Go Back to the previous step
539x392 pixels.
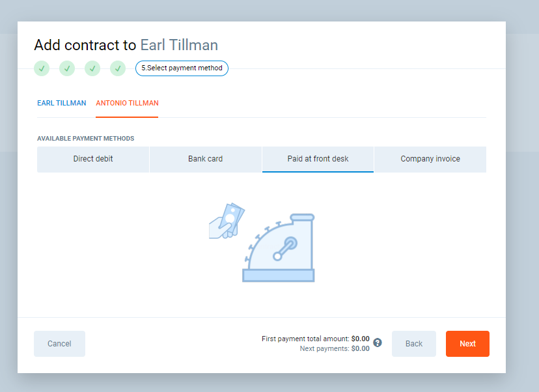tap(414, 344)
